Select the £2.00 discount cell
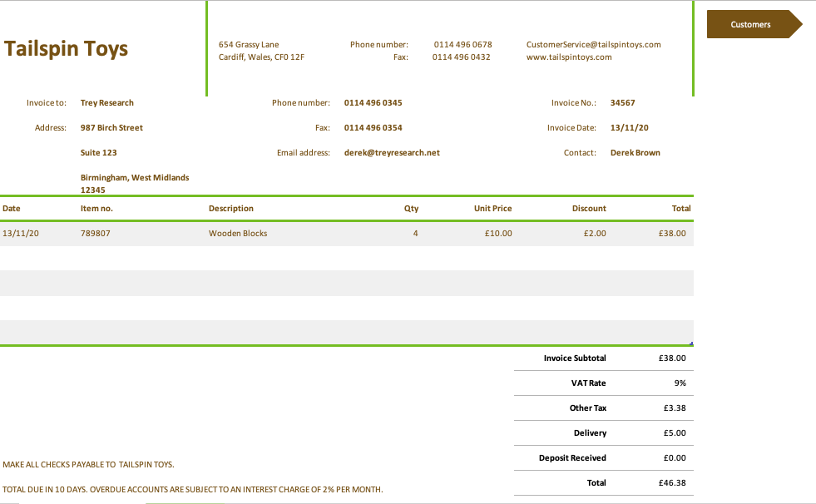 click(x=595, y=234)
